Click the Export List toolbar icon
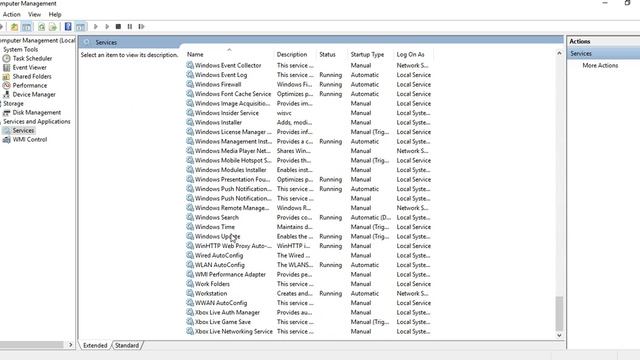This screenshot has height=360, width=640. click(x=53, y=27)
